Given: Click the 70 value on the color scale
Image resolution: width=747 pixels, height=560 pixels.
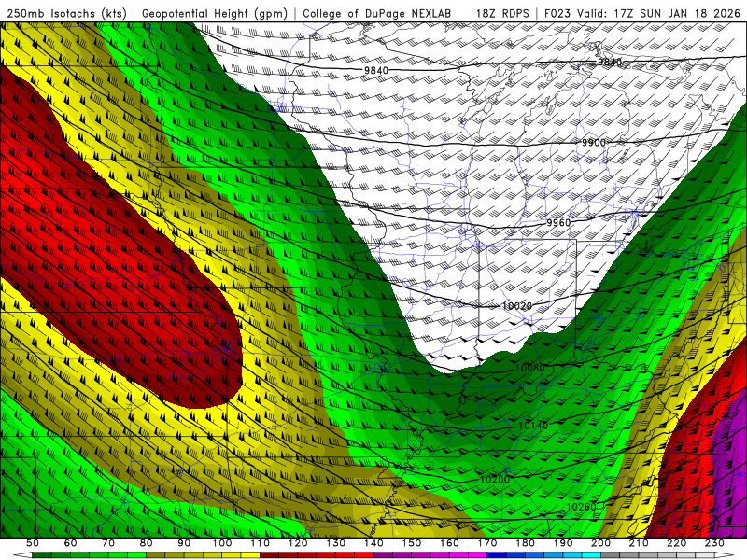Looking at the screenshot, I should click(x=108, y=543).
